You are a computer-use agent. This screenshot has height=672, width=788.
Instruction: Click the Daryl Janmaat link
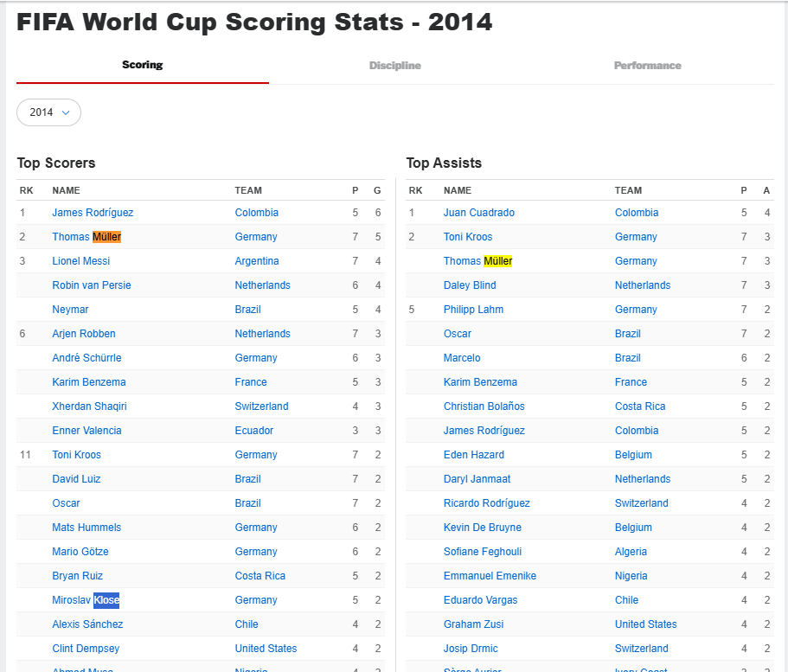[477, 478]
